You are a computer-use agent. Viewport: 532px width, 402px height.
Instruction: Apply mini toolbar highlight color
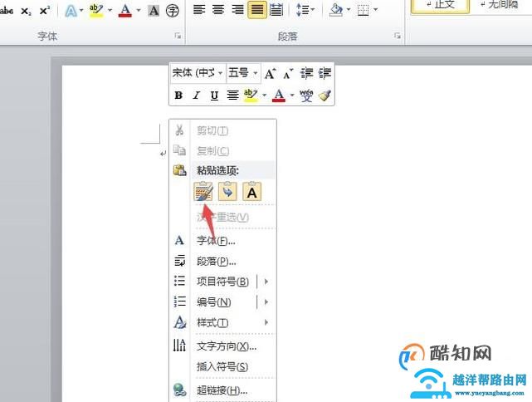(x=251, y=96)
